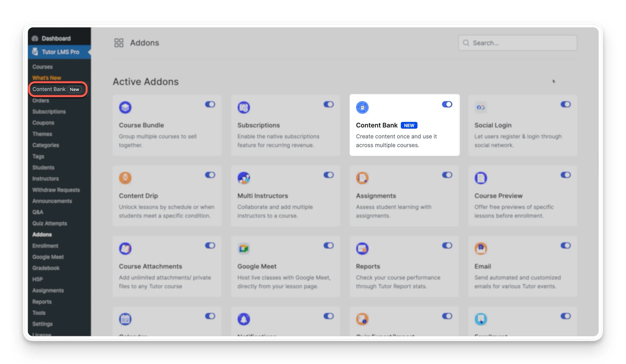The image size is (626, 364).
Task: Toggle off the Subscriptions addon
Action: [x=328, y=104]
